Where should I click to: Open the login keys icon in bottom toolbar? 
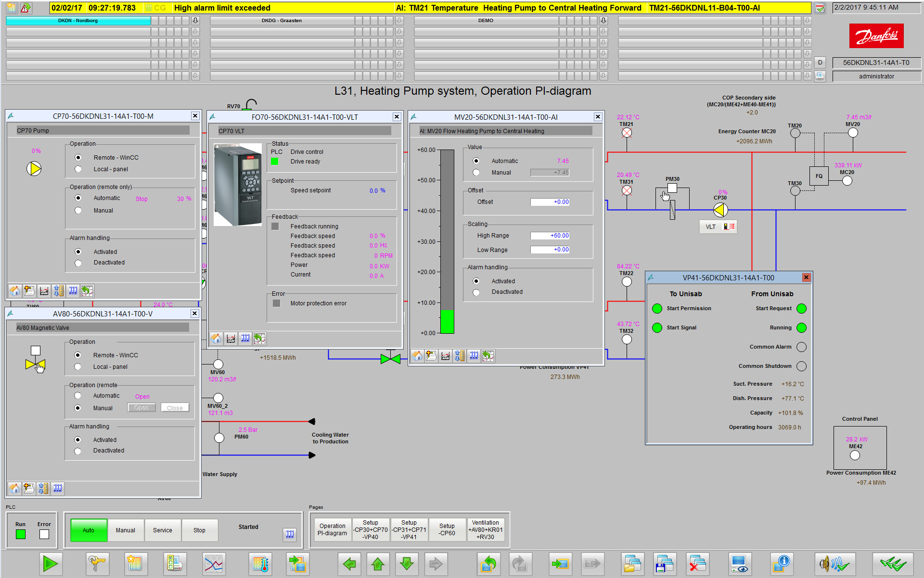point(98,563)
